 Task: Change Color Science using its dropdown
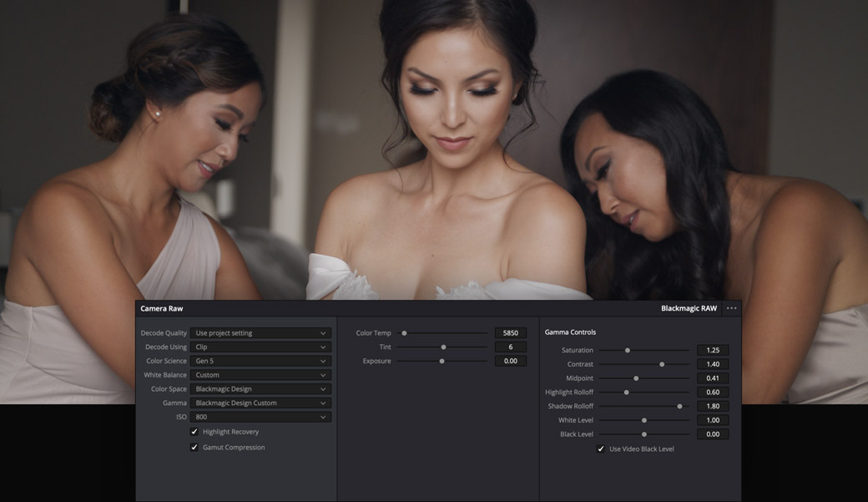tap(260, 361)
